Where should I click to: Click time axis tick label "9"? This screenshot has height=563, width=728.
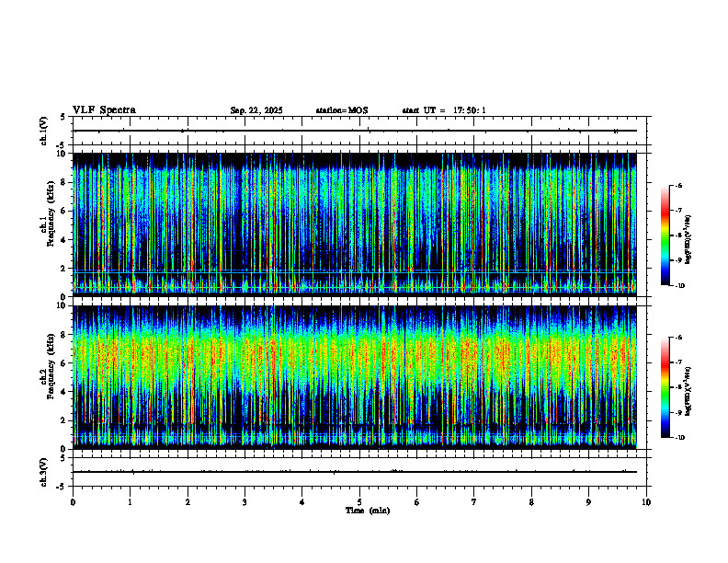(x=588, y=502)
